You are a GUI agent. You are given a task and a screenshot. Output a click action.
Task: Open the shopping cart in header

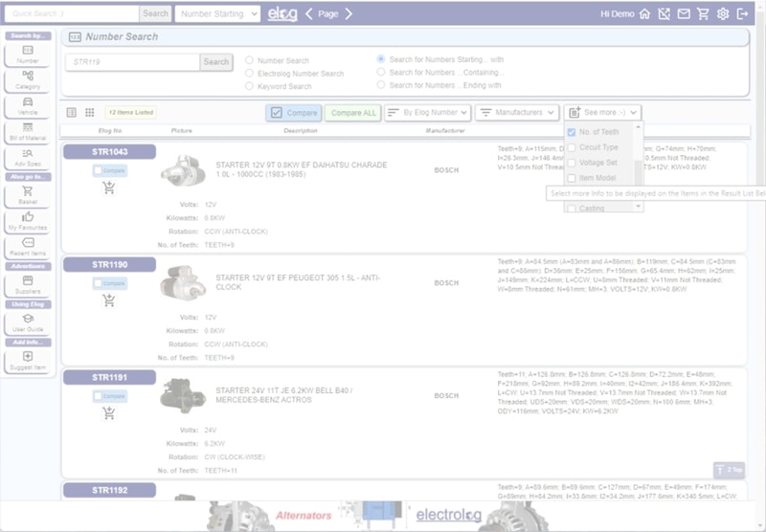[703, 14]
